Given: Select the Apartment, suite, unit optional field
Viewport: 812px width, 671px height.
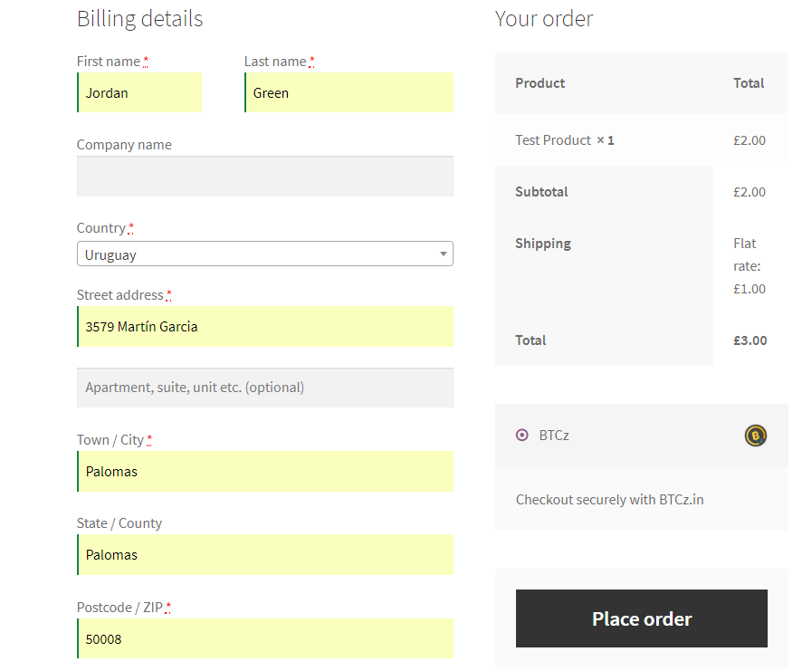Looking at the screenshot, I should tap(265, 388).
